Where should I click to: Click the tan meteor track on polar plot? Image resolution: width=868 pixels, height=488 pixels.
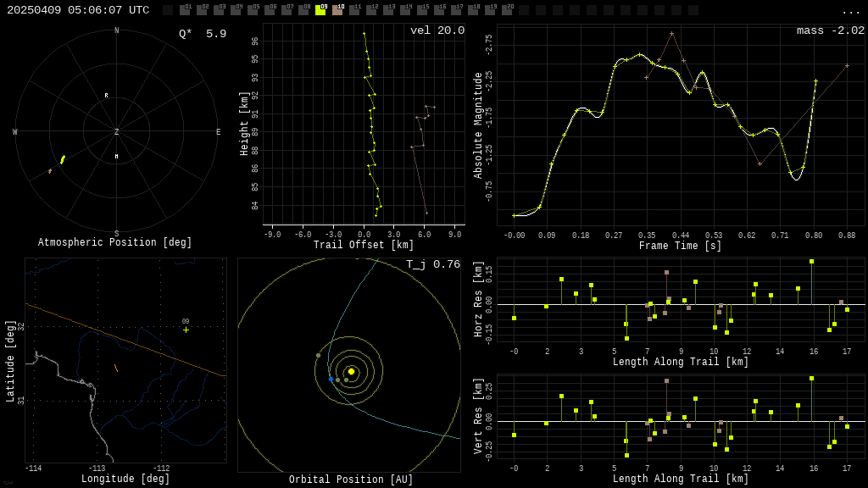point(50,171)
